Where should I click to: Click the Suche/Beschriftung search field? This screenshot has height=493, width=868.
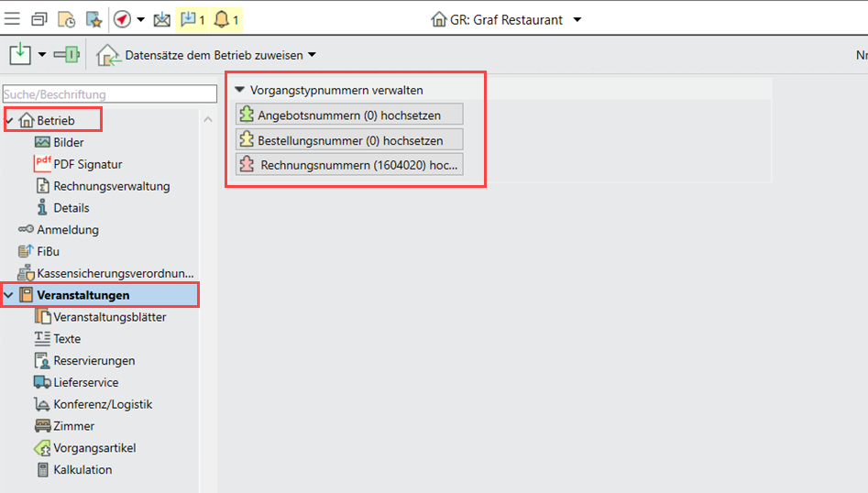(x=109, y=93)
